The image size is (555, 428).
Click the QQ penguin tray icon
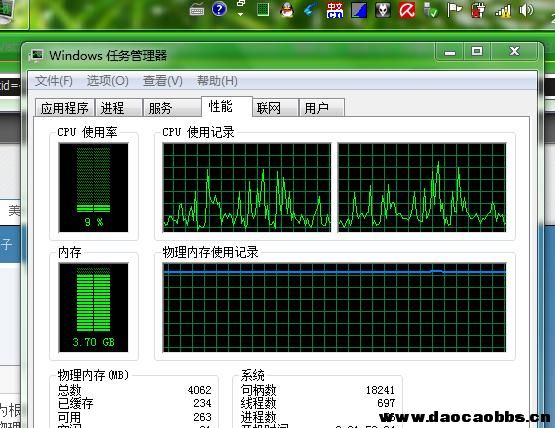(x=287, y=10)
